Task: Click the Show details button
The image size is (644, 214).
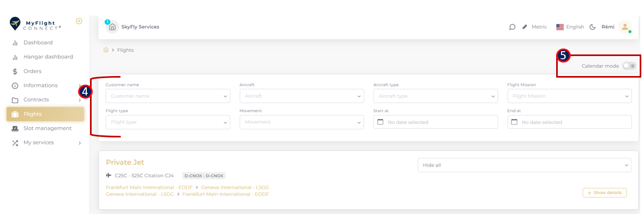Action: [x=605, y=192]
